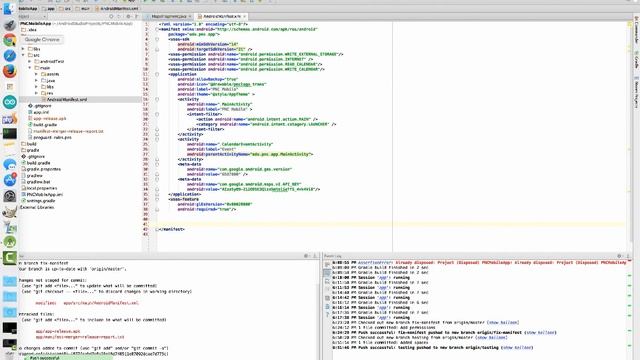This screenshot has width=640, height=360.
Task: Click the app breadcrumb in navigation bar
Action: point(49,8)
